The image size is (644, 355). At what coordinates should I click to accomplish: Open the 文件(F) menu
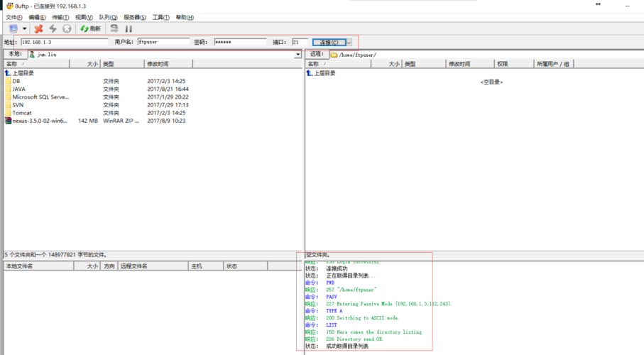[x=14, y=17]
